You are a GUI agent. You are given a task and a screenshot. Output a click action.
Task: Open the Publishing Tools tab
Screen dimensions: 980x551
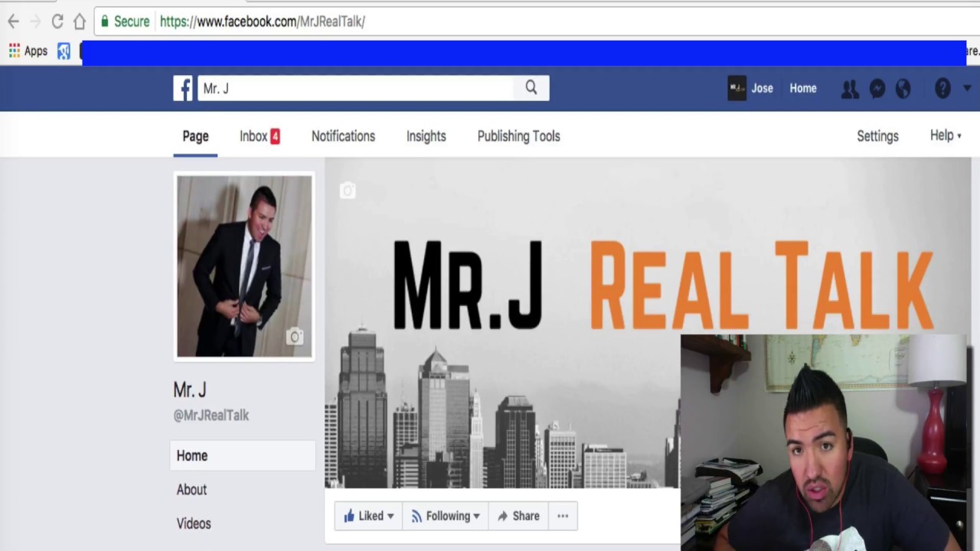tap(519, 136)
